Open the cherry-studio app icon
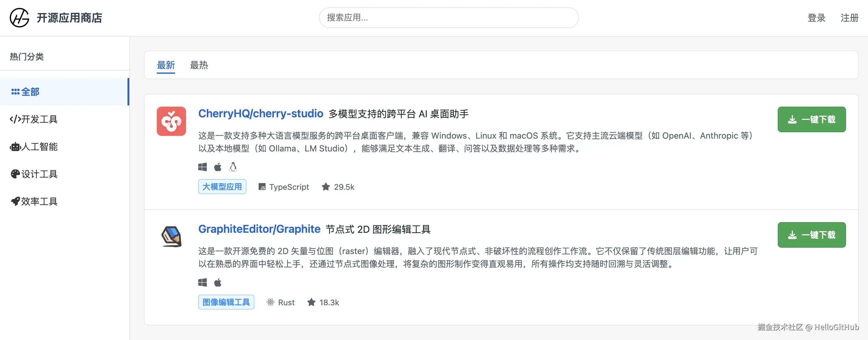 point(171,121)
